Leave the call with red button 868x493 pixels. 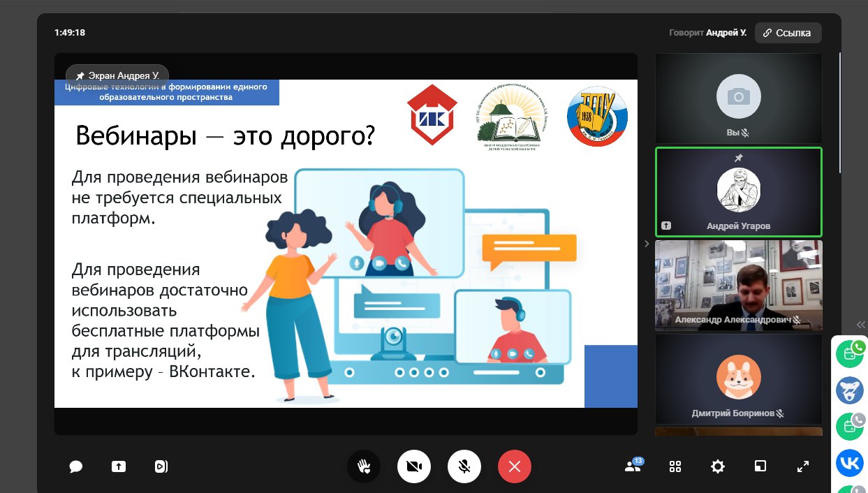515,466
